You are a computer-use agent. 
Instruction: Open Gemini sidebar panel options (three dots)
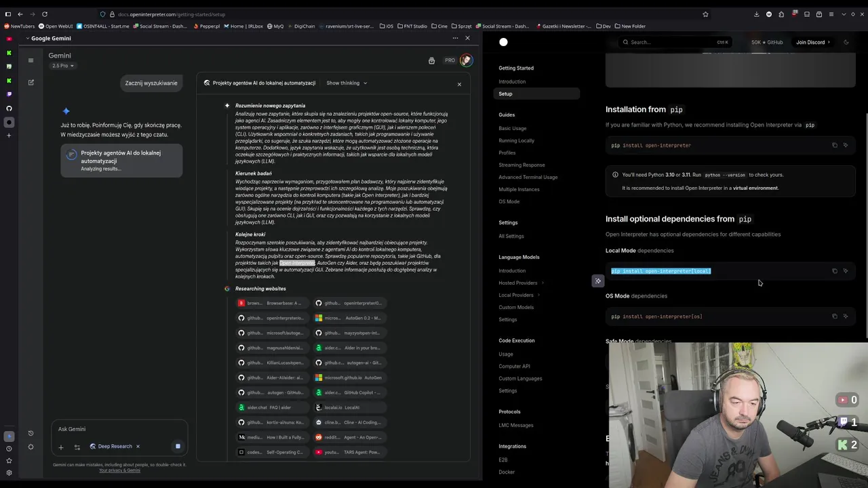pos(455,38)
